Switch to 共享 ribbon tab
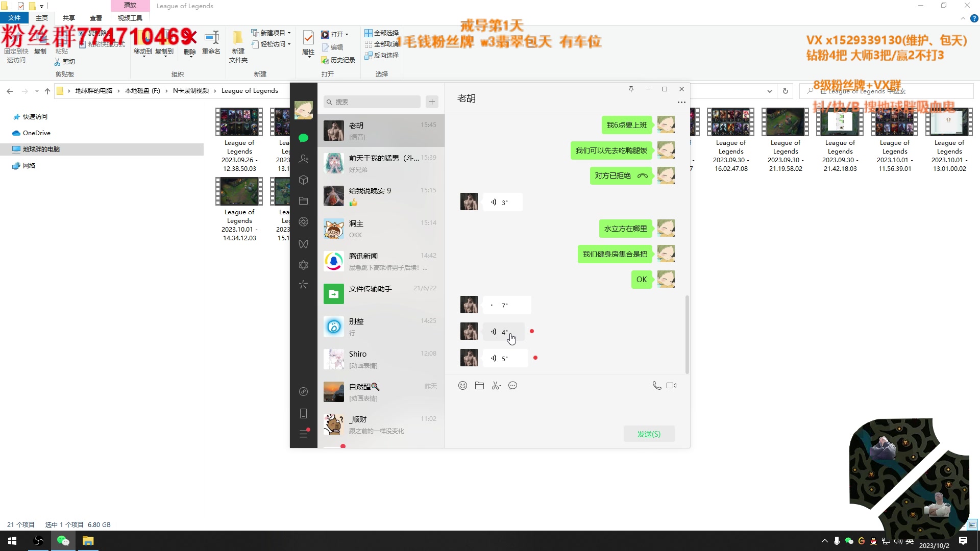The width and height of the screenshot is (980, 551). pos(69,18)
